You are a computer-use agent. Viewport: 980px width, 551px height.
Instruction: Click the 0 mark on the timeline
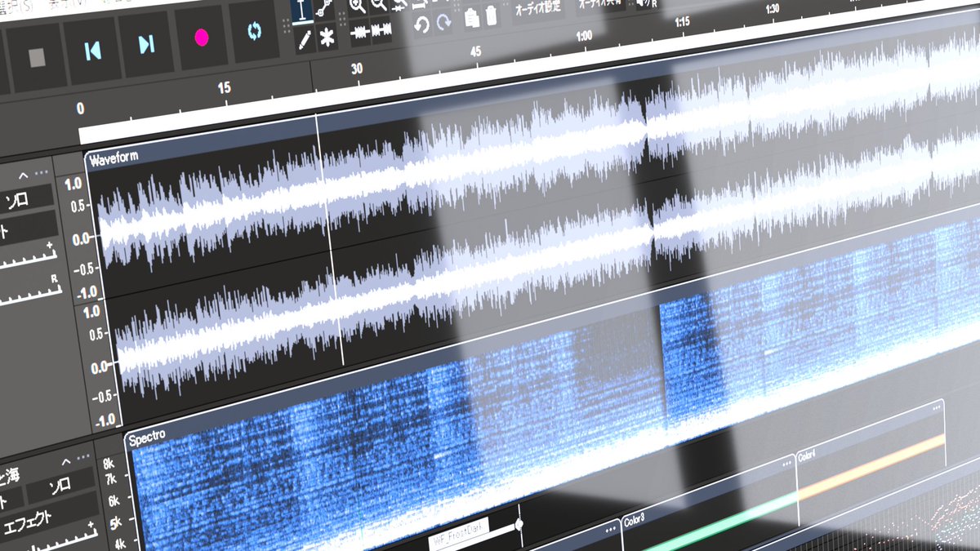[80, 108]
